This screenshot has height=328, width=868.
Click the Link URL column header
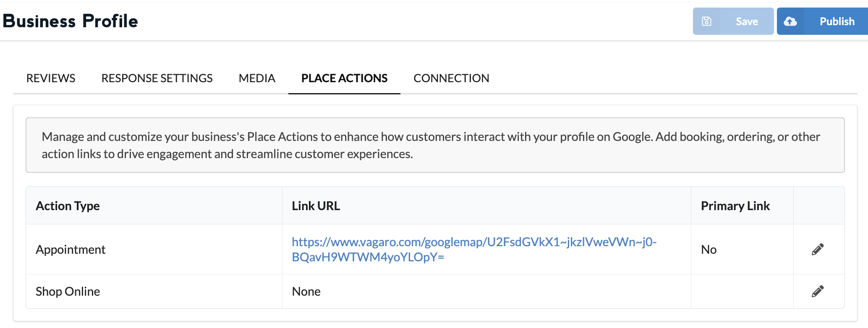coord(316,206)
